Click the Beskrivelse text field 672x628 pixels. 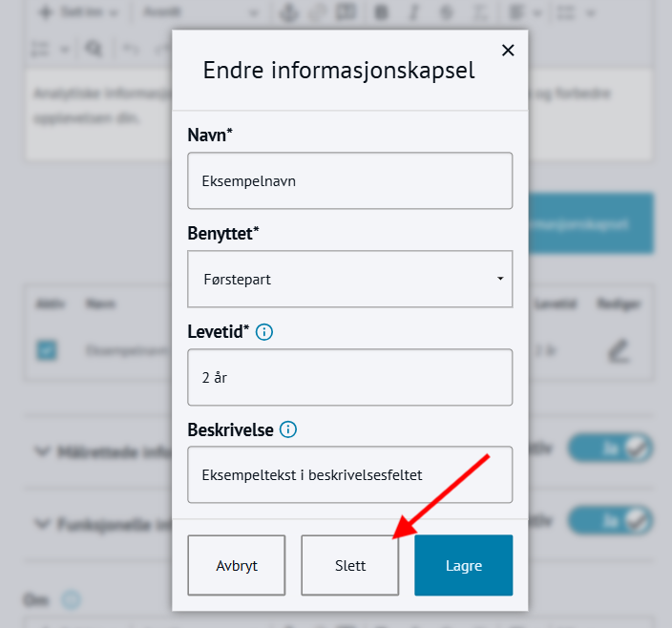(x=350, y=474)
